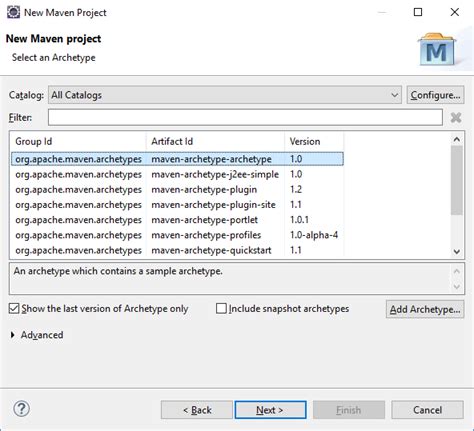
Task: Click the help question mark icon
Action: click(x=22, y=409)
